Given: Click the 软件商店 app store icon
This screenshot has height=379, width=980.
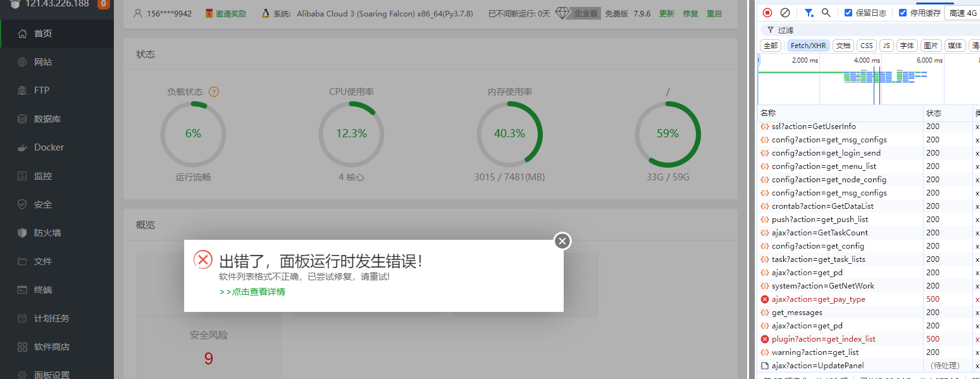Looking at the screenshot, I should (22, 347).
